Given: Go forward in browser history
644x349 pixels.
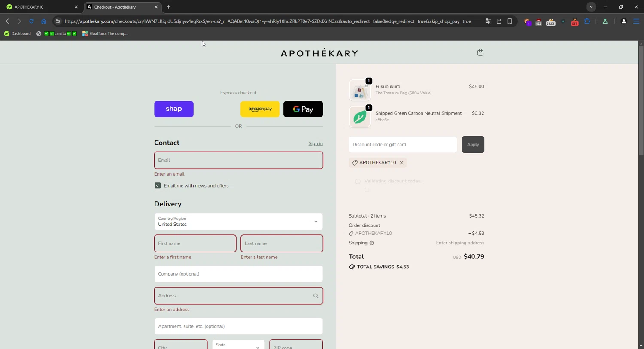Looking at the screenshot, I should (x=19, y=21).
